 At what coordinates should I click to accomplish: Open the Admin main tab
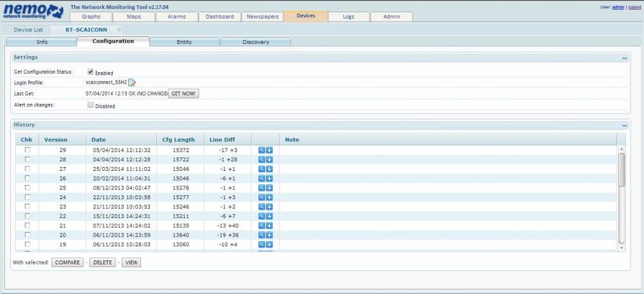(392, 17)
